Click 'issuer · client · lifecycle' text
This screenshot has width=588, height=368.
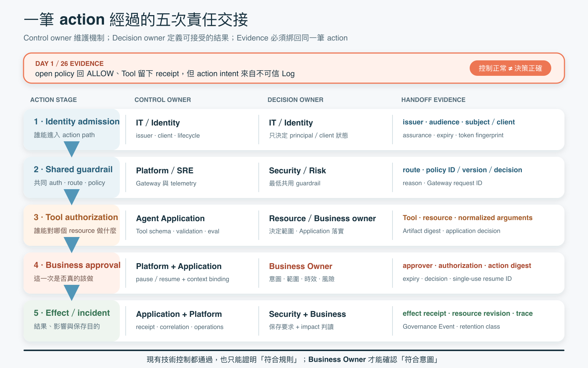pyautogui.click(x=168, y=135)
